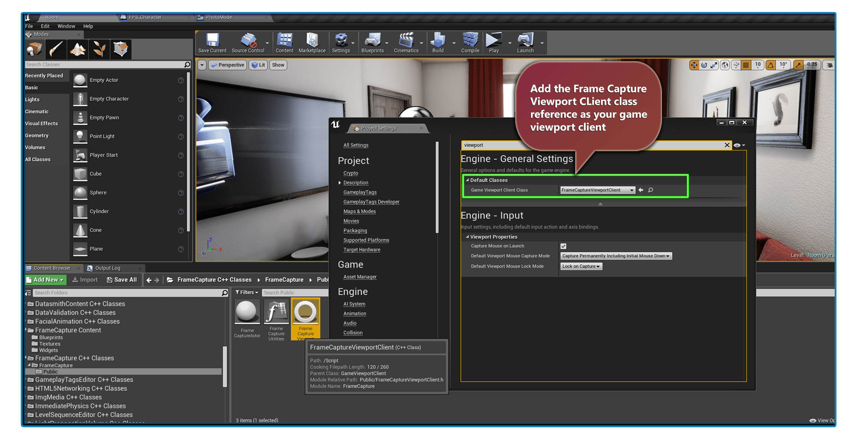
Task: Open the Edit menu
Action: point(45,26)
